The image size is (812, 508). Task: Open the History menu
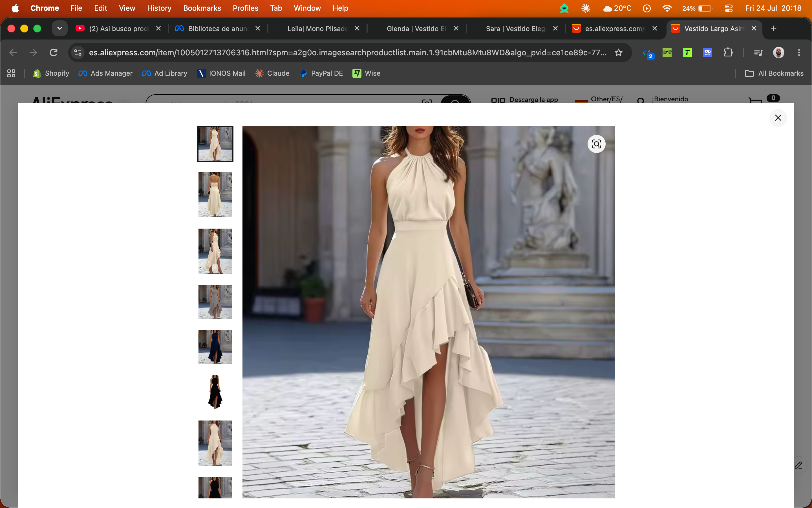point(159,8)
